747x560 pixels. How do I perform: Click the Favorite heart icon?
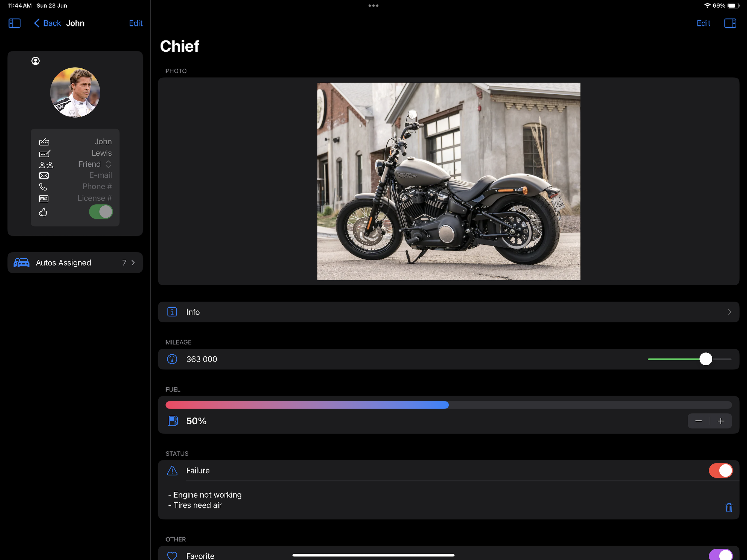(172, 556)
